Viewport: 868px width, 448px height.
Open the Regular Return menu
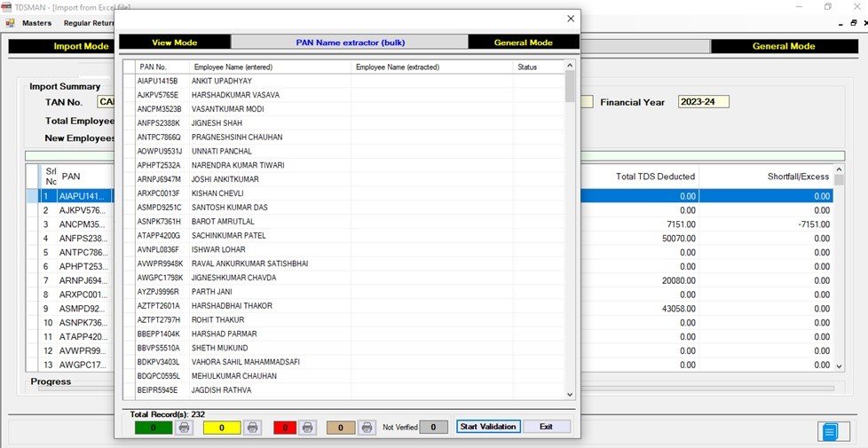pyautogui.click(x=89, y=23)
